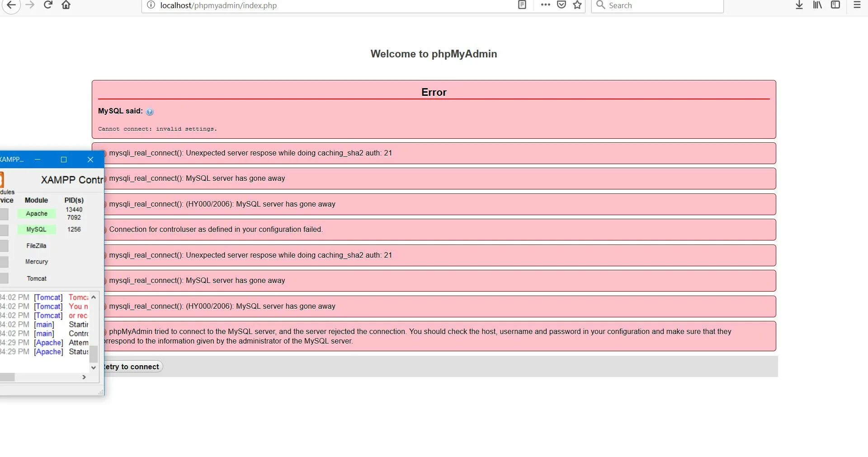Click the 'Welcome to phpMyAdmin' heading
Viewport: 868px width, 457px height.
(434, 54)
